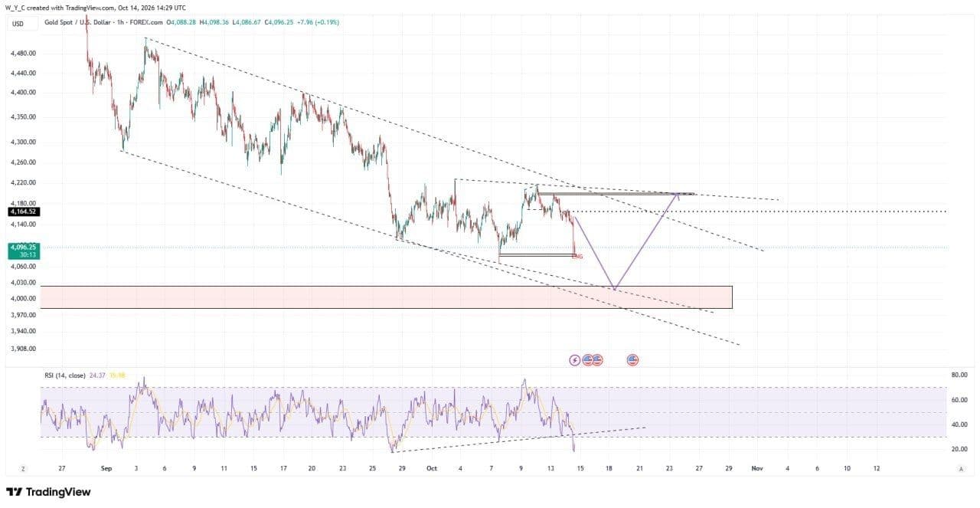Click the 4,000.00 price axis label
980x508 pixels.
(x=24, y=299)
